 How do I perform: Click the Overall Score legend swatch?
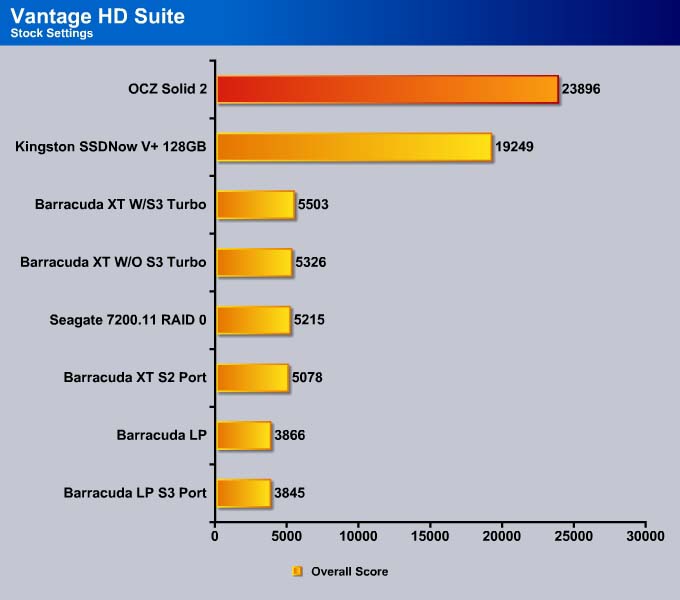pos(298,571)
